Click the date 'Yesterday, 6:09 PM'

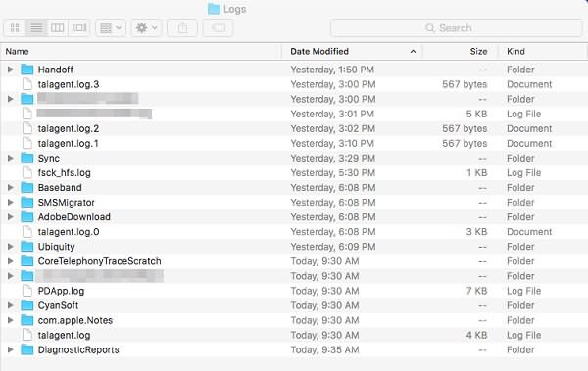(333, 247)
